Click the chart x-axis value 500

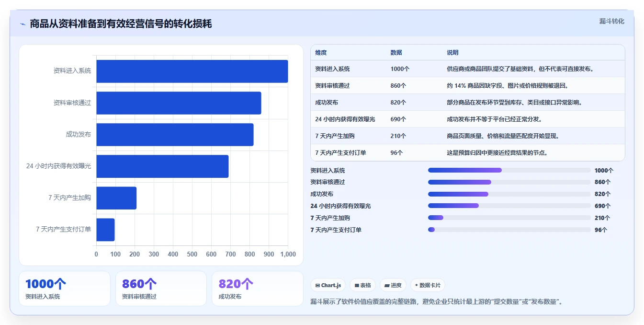pos(192,254)
